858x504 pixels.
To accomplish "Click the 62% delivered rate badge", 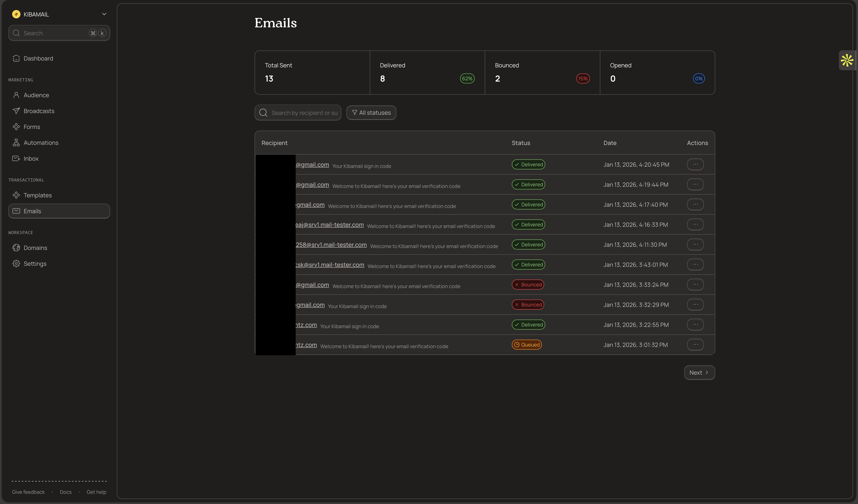I will (x=467, y=78).
